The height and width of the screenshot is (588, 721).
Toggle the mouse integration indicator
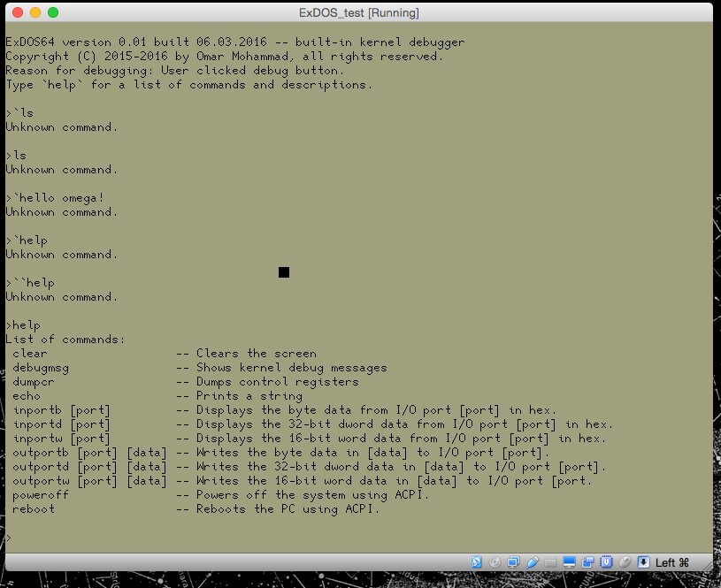click(x=625, y=561)
